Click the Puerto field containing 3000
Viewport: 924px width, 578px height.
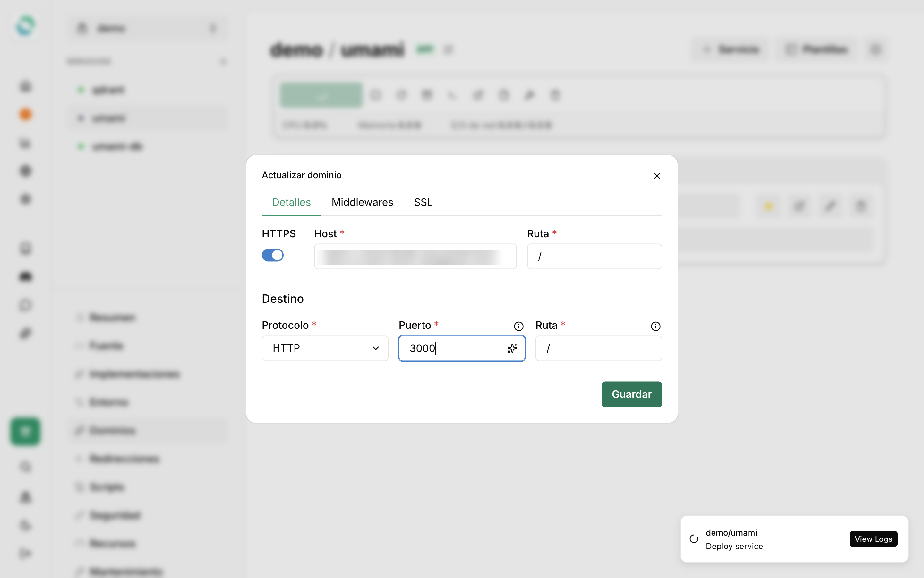point(462,348)
